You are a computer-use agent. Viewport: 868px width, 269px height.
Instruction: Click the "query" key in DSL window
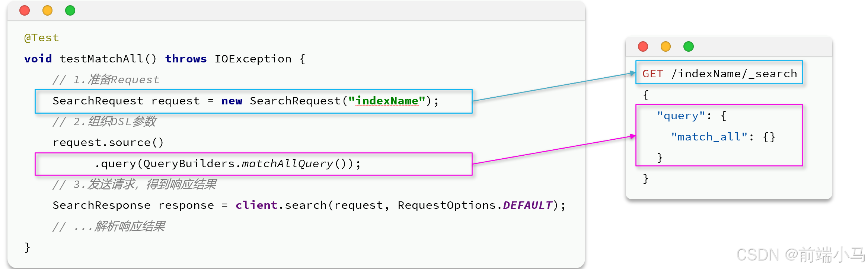(681, 116)
